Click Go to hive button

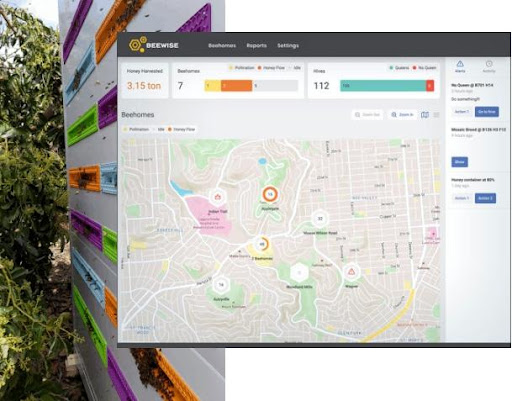coord(487,112)
